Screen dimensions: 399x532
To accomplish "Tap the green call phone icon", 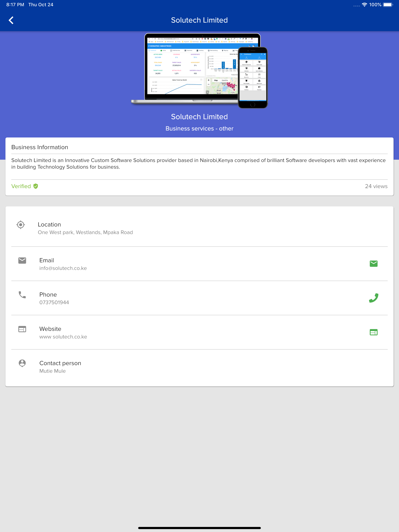I will click(373, 298).
